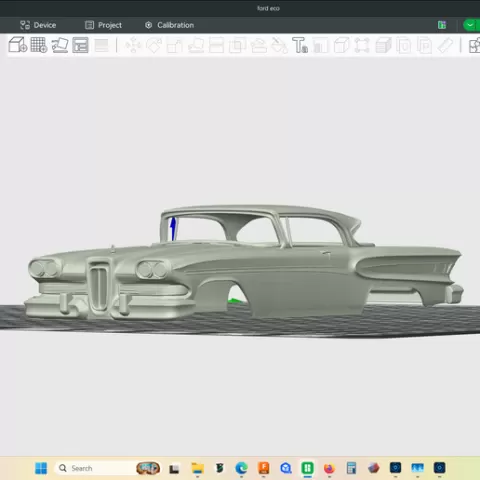The width and height of the screenshot is (480, 480).
Task: Click the green grid icon in top bar
Action: pos(442,25)
